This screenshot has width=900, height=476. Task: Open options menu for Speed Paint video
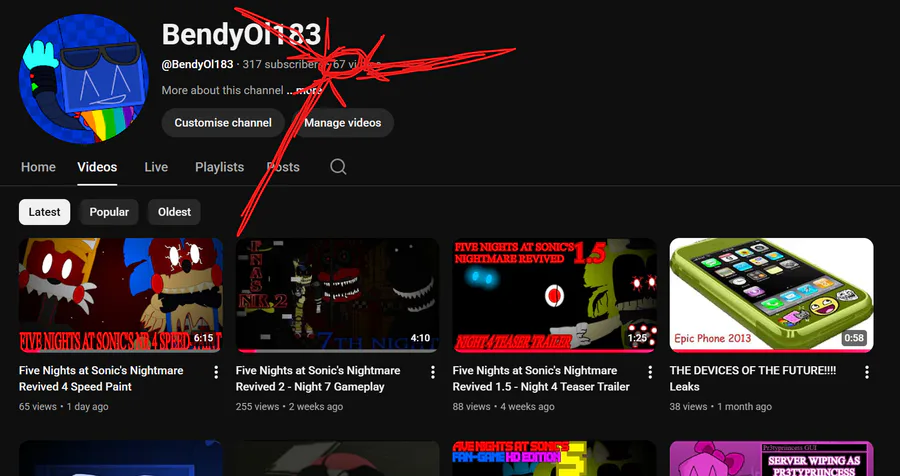tap(216, 372)
